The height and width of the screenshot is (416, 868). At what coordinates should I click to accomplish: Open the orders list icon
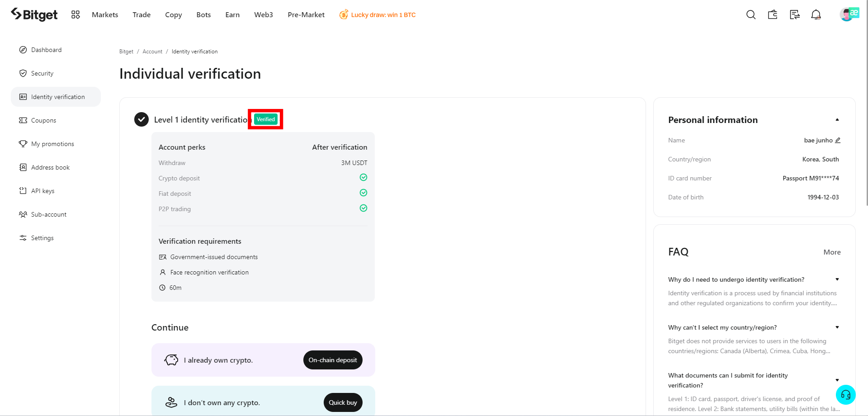coord(795,15)
